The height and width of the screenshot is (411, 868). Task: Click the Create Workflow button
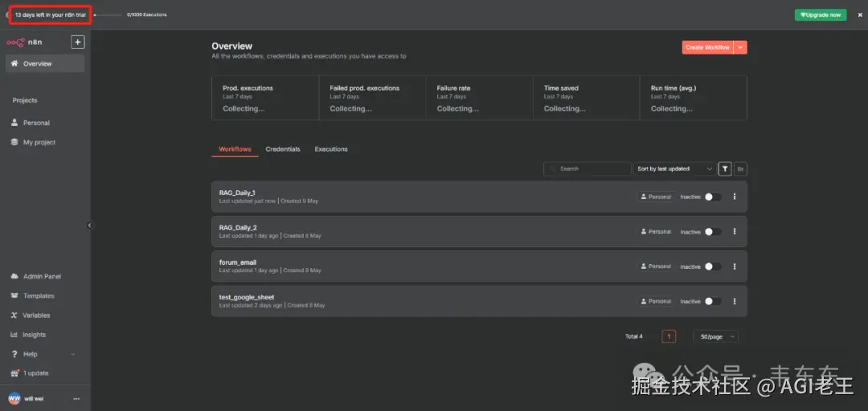point(707,48)
